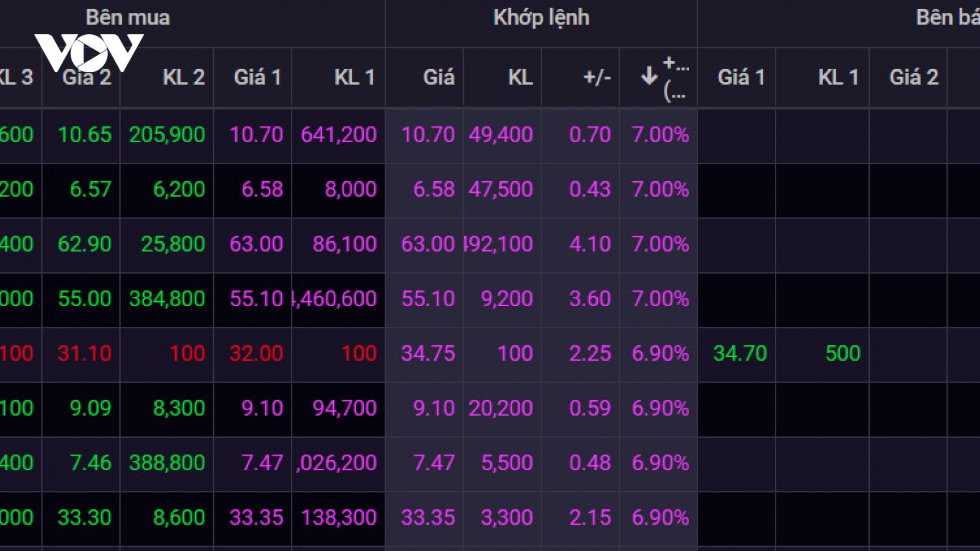The image size is (980, 551).
Task: Click the red buy price 32.00 cell
Action: [256, 354]
